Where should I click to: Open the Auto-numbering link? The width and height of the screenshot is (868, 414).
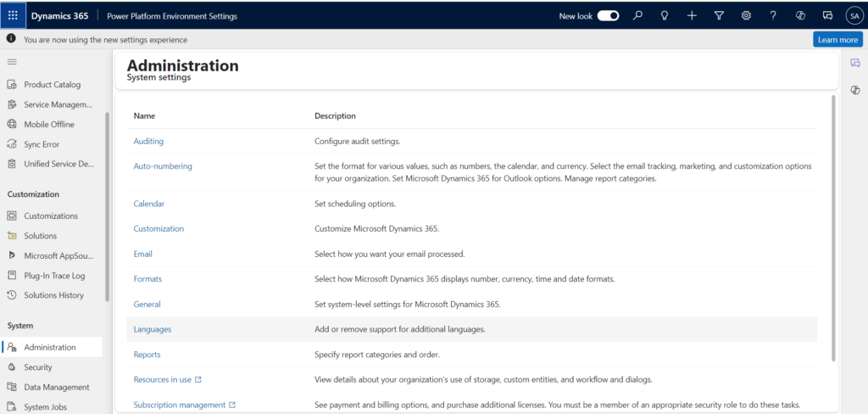point(163,166)
